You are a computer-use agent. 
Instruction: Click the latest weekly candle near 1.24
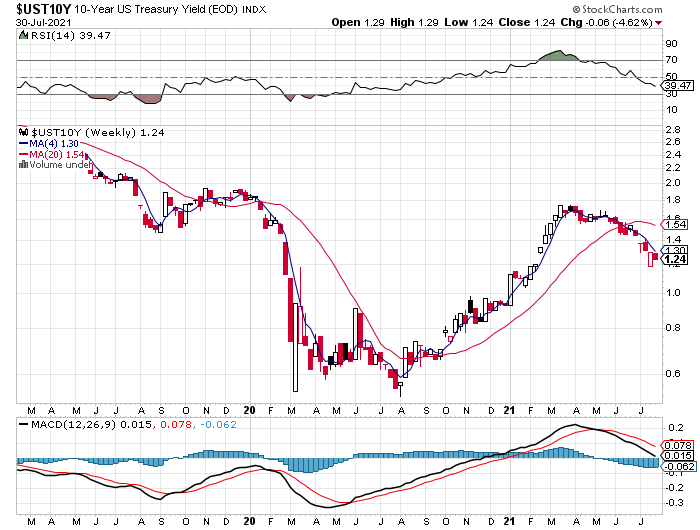(x=655, y=256)
